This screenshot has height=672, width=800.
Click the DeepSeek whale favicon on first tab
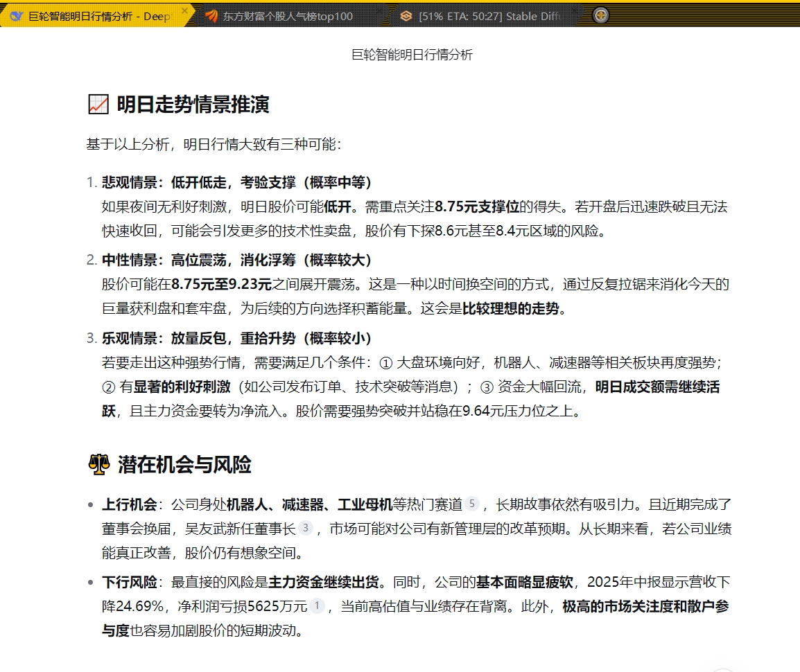point(17,17)
